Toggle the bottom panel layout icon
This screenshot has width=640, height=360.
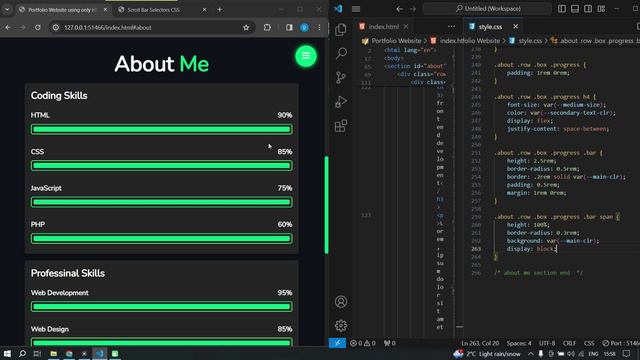pos(575,9)
